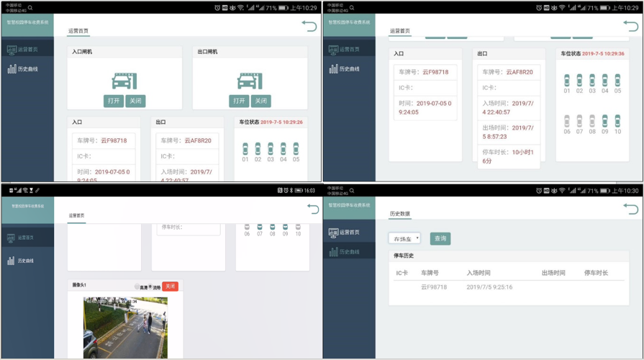Click 关闭 under 入口闸机
This screenshot has width=644, height=360.
[135, 101]
